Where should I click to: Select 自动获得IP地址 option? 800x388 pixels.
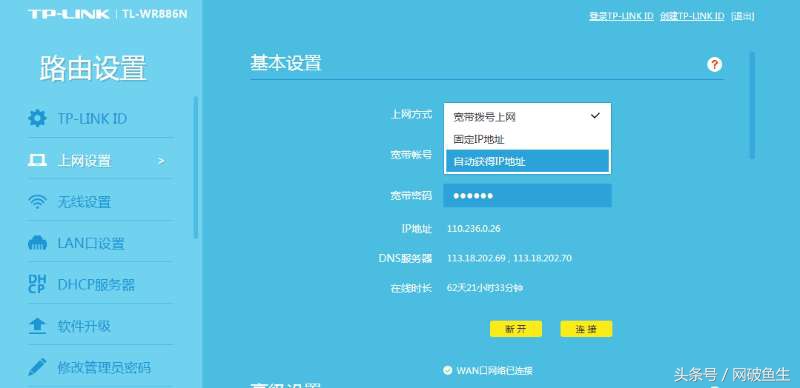click(527, 161)
